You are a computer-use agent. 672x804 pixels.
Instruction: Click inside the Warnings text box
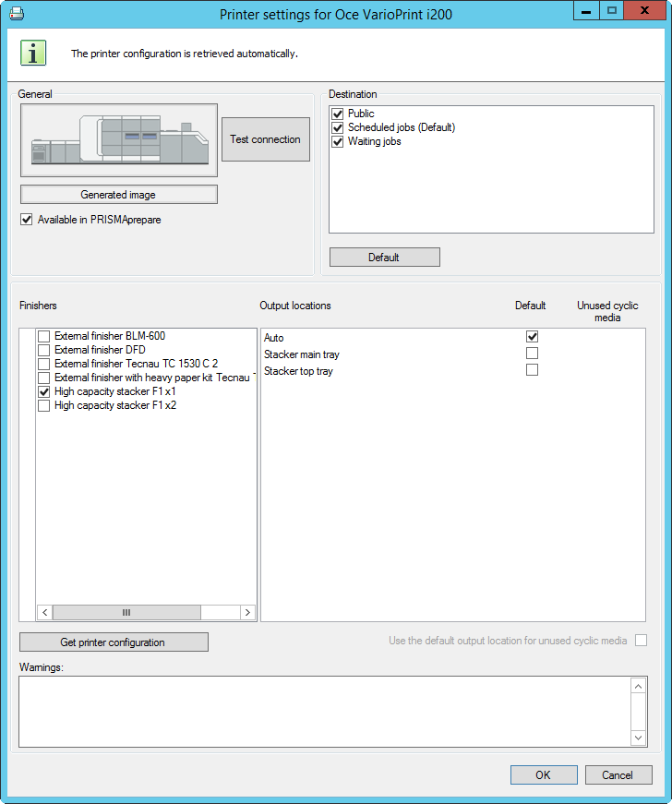click(x=325, y=712)
